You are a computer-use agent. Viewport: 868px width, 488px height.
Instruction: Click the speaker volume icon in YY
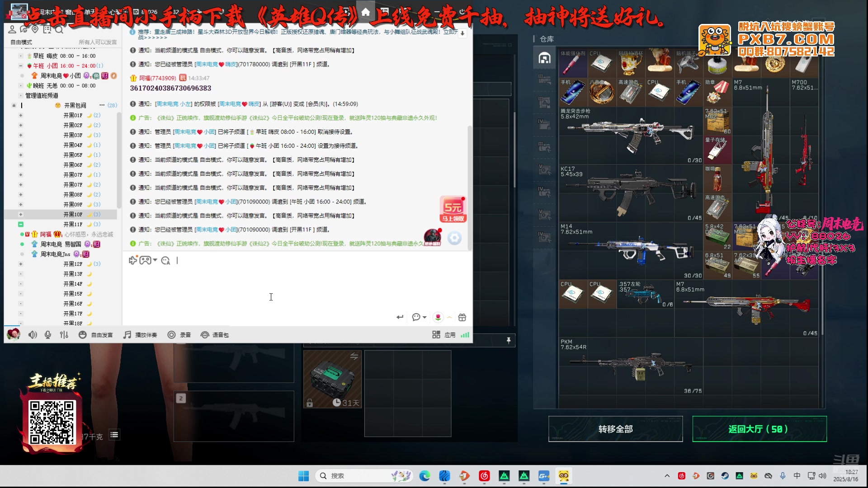33,335
